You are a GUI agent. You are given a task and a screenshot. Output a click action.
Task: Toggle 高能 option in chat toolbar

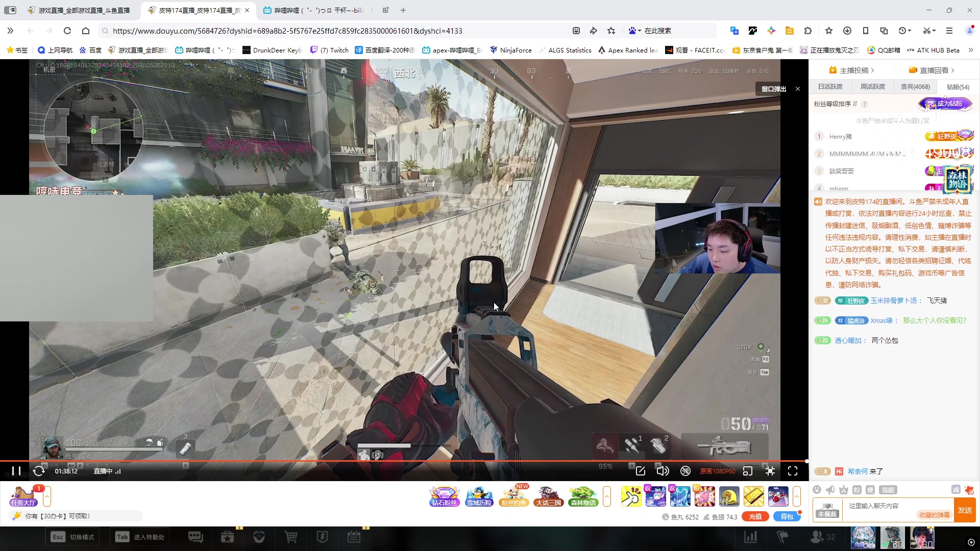(888, 490)
